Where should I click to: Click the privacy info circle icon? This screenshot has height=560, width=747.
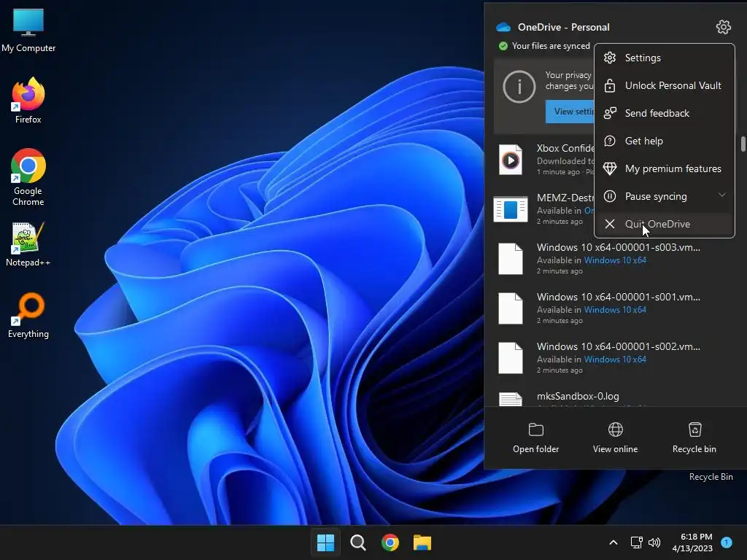point(519,87)
